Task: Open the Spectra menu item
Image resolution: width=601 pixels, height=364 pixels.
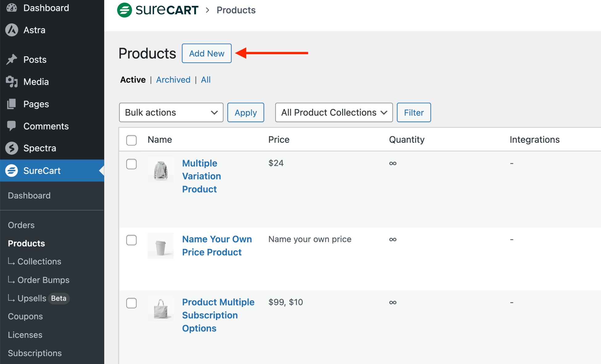Action: (x=52, y=148)
